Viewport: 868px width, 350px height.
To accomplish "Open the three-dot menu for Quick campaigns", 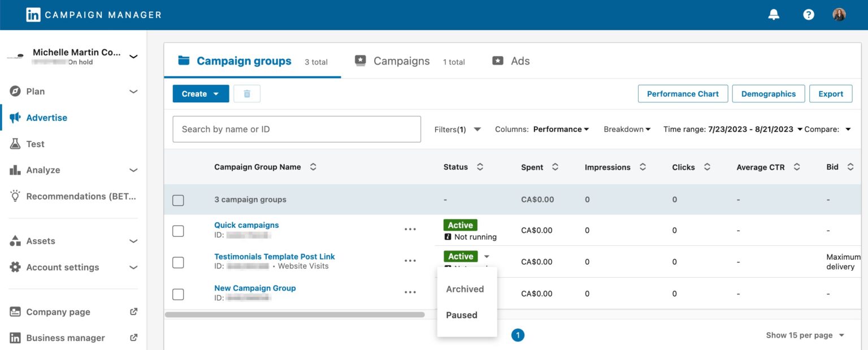I will coord(410,228).
